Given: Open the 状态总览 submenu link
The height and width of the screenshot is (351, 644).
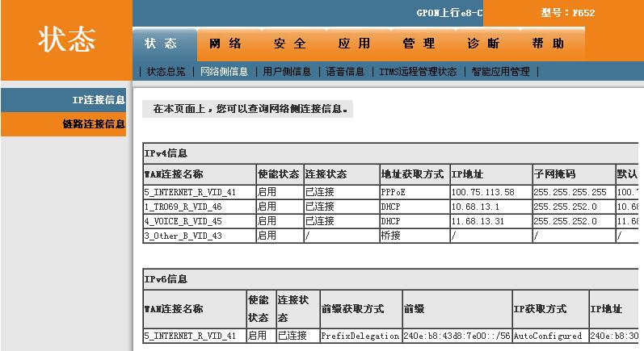Looking at the screenshot, I should tap(166, 72).
